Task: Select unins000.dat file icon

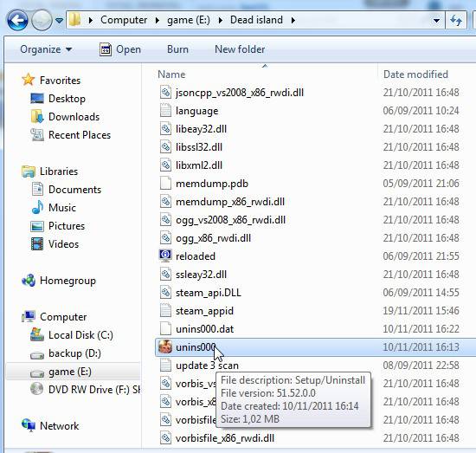Action: point(165,329)
